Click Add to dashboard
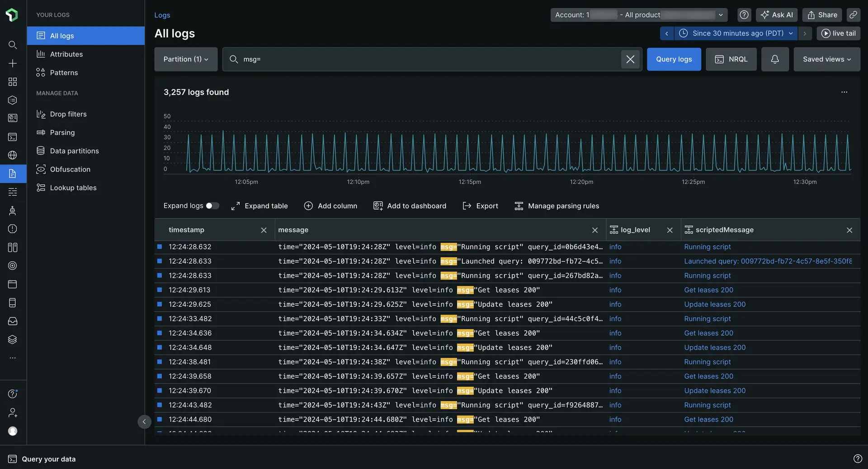868x469 pixels. tap(410, 206)
